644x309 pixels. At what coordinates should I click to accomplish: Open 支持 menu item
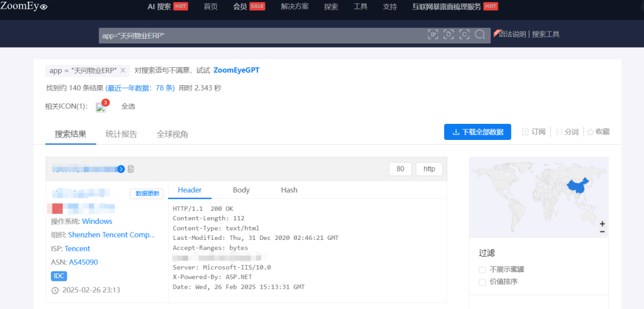390,7
